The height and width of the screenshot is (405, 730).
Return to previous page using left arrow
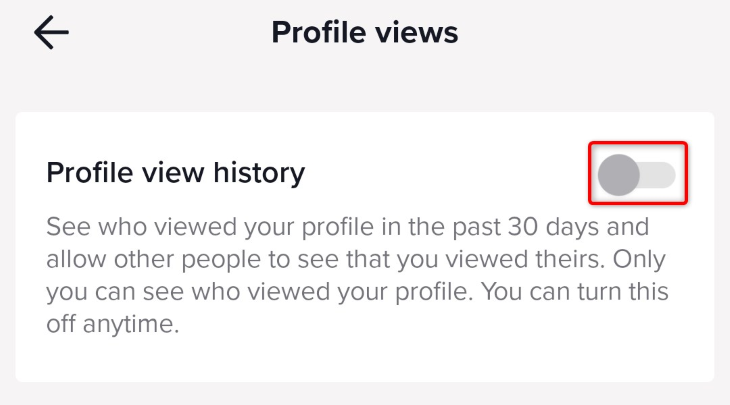(x=51, y=33)
